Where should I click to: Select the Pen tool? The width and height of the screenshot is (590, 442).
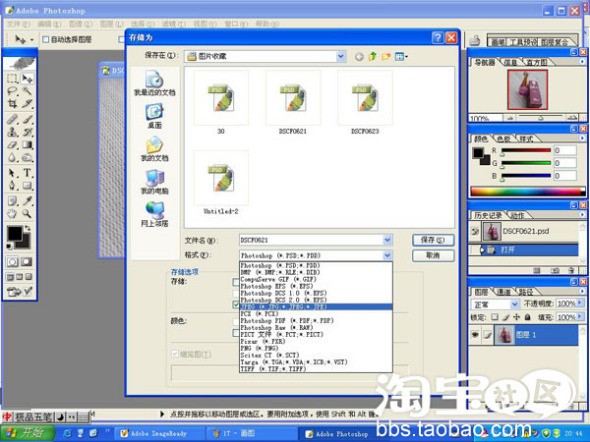click(12, 185)
